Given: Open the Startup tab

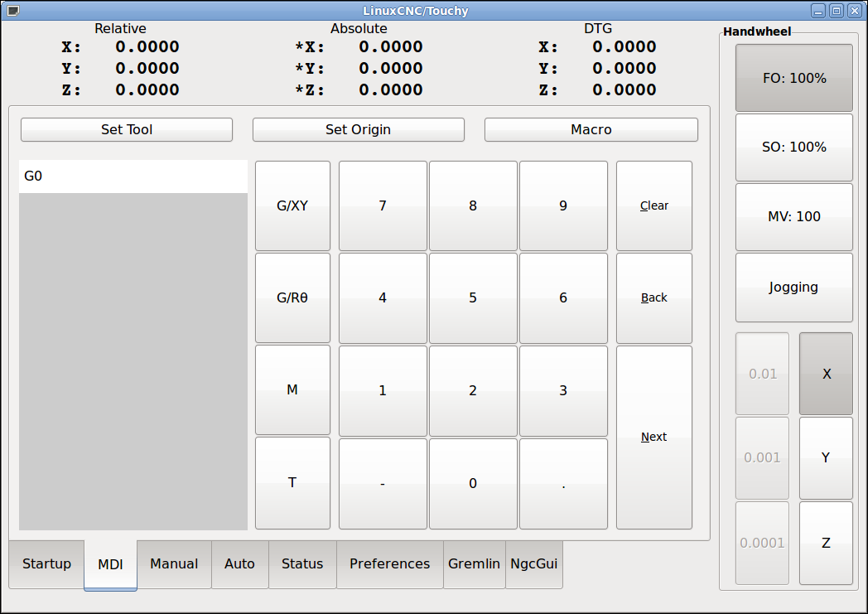Looking at the screenshot, I should (x=46, y=564).
